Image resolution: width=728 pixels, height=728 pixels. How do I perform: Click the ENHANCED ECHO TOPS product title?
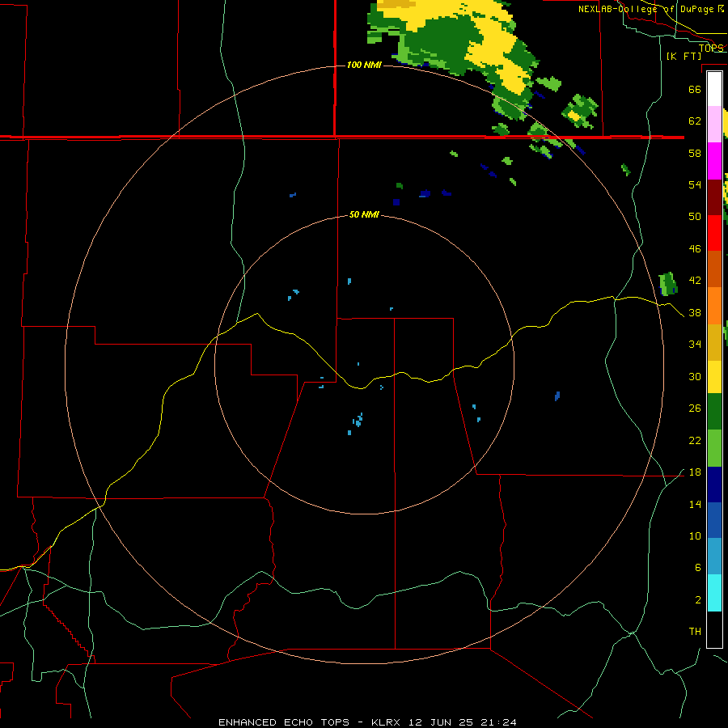point(284,722)
